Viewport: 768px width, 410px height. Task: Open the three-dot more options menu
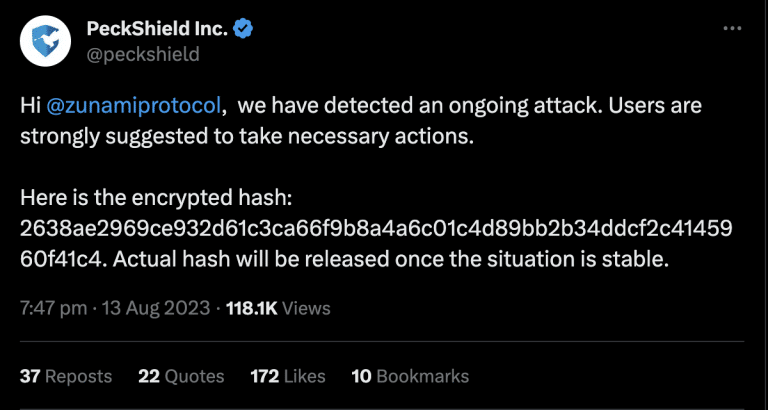(733, 29)
